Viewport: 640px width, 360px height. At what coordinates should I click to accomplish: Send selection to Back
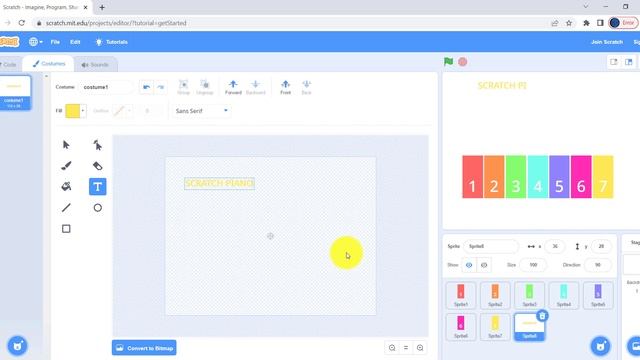306,87
